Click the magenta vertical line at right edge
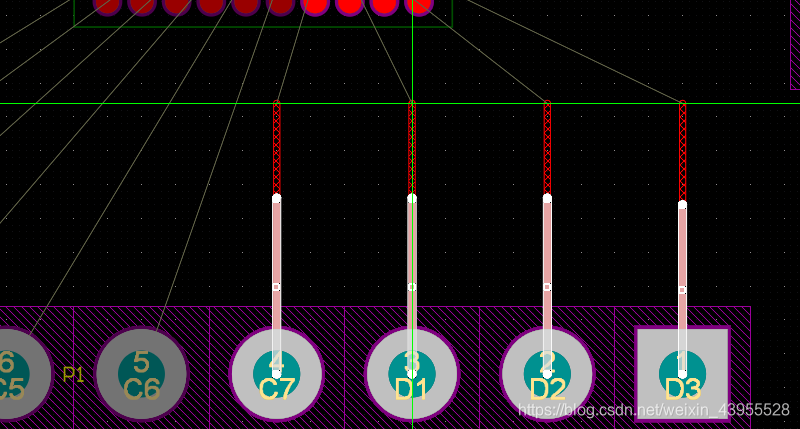 pos(791,45)
